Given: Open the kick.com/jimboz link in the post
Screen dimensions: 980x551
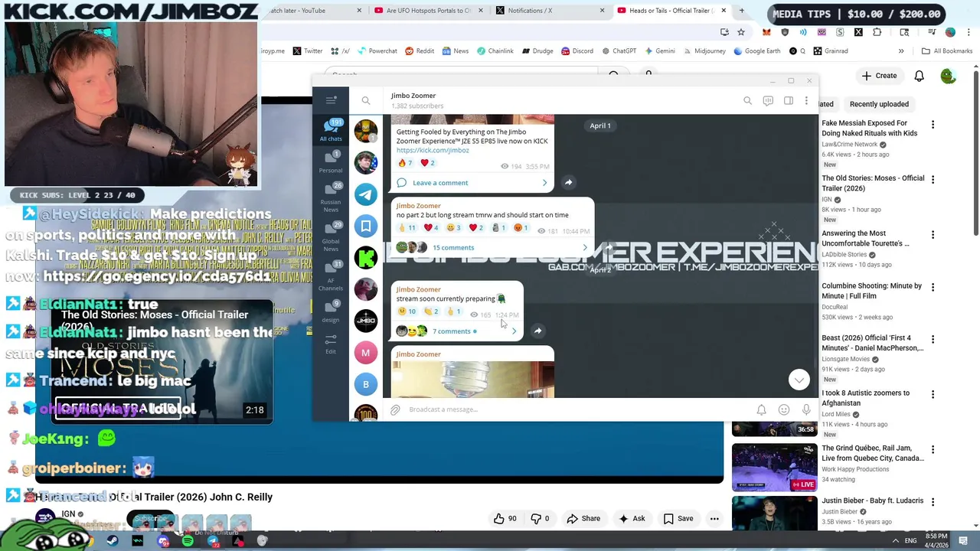Looking at the screenshot, I should pyautogui.click(x=433, y=150).
